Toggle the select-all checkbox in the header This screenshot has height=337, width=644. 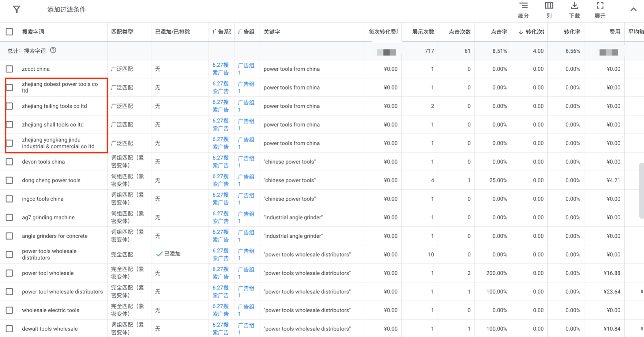click(x=9, y=32)
